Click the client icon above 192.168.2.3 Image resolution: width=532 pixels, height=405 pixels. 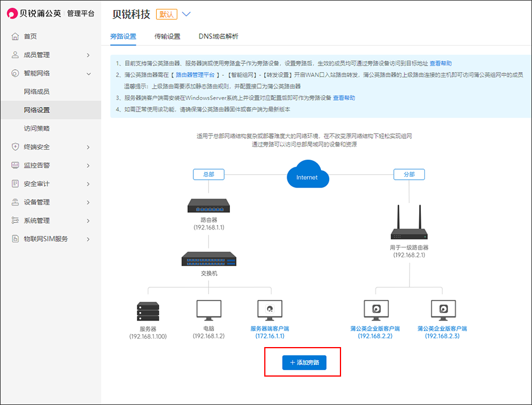click(x=443, y=310)
